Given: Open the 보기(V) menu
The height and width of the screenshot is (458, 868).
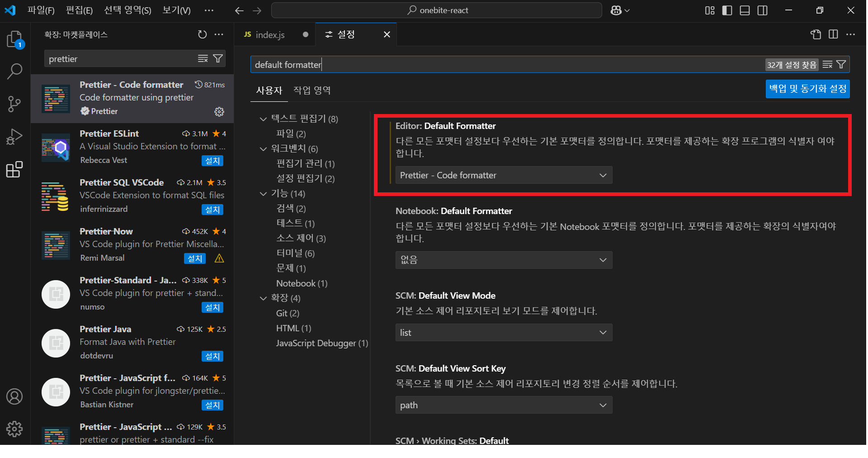Looking at the screenshot, I should click(177, 10).
